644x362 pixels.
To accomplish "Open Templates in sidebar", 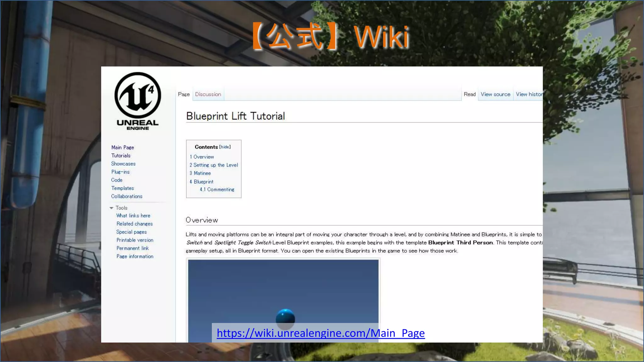I will pyautogui.click(x=123, y=188).
